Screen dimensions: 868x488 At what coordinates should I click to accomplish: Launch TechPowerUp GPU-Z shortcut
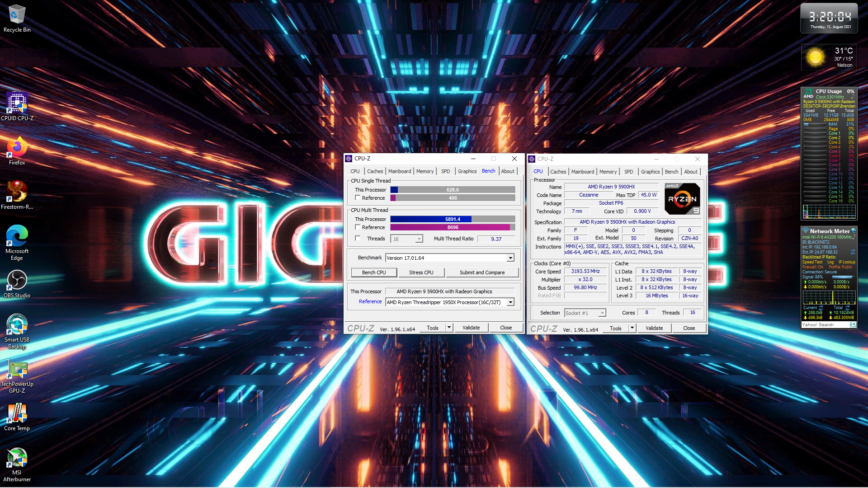pyautogui.click(x=17, y=375)
